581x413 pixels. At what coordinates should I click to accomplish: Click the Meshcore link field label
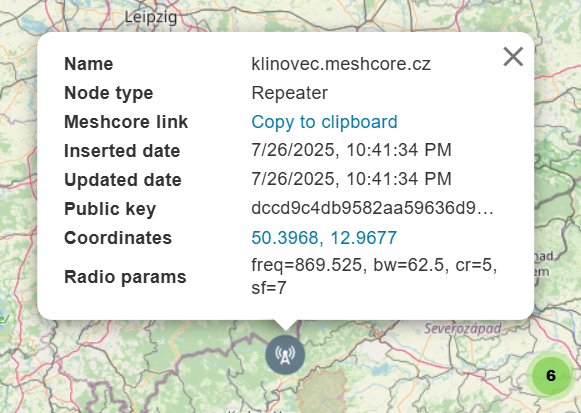pyautogui.click(x=126, y=122)
